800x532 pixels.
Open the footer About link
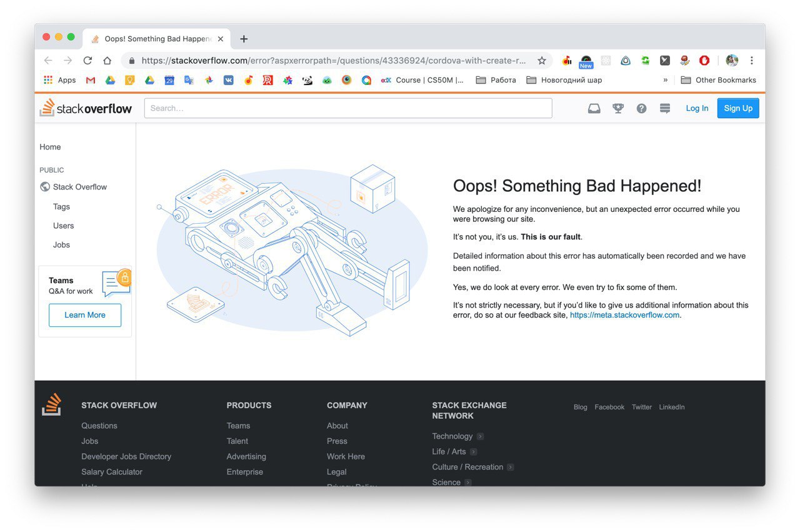pos(337,426)
